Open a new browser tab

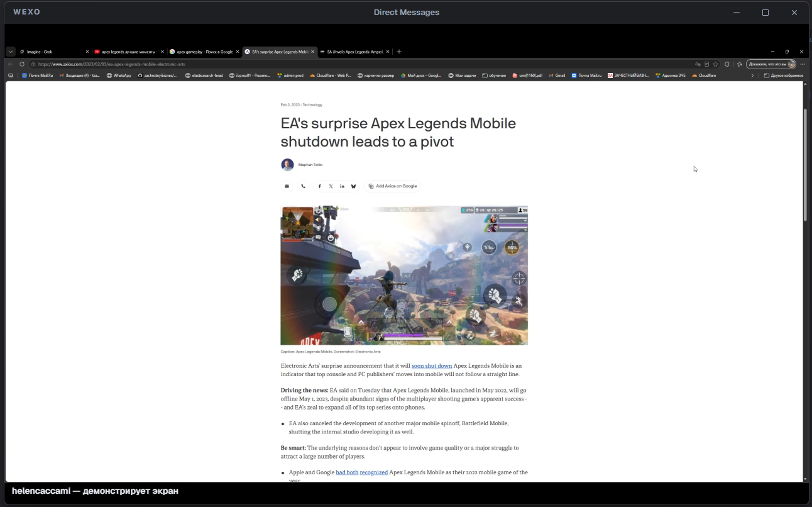pos(399,52)
